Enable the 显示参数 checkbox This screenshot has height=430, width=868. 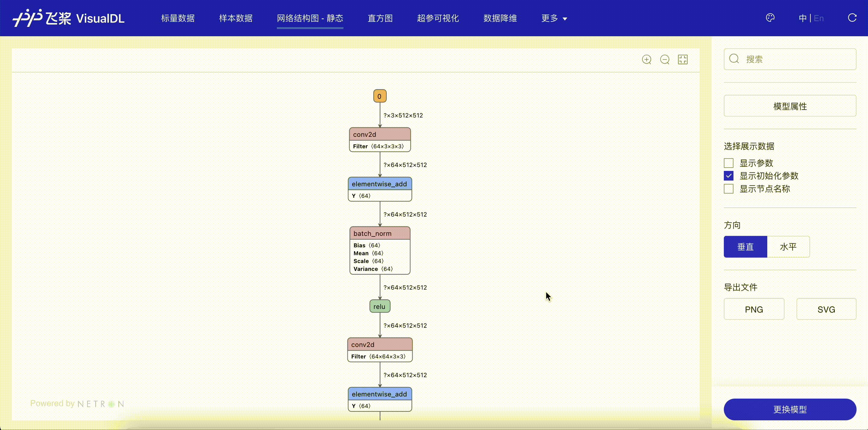coord(728,163)
